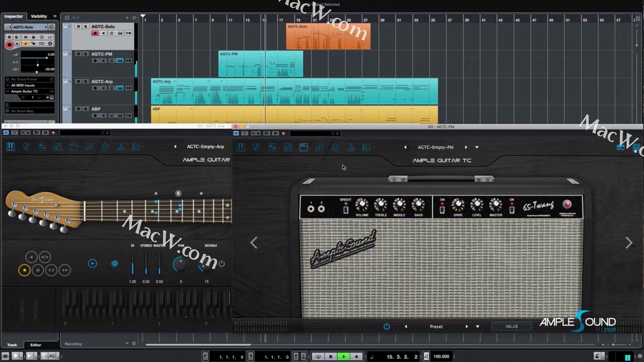This screenshot has width=644, height=362.
Task: Add a track with the plus icon
Action: coord(127,18)
